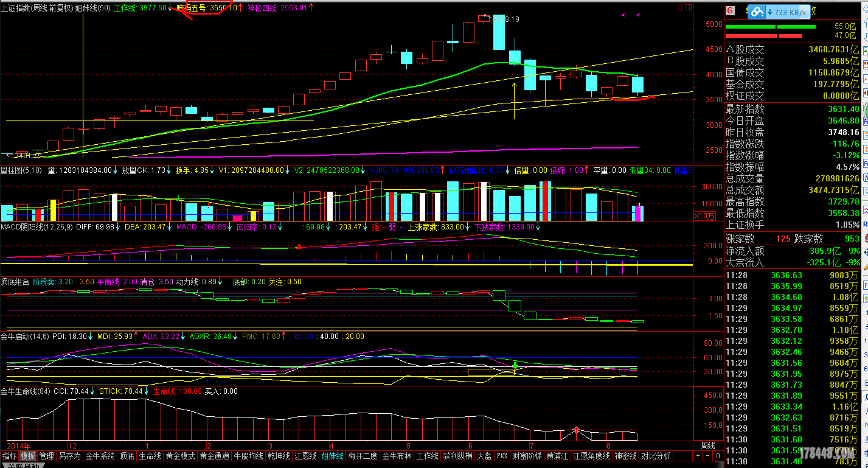Zoom in chart with plus button
Screen dimensions: 868x468
[698, 455]
